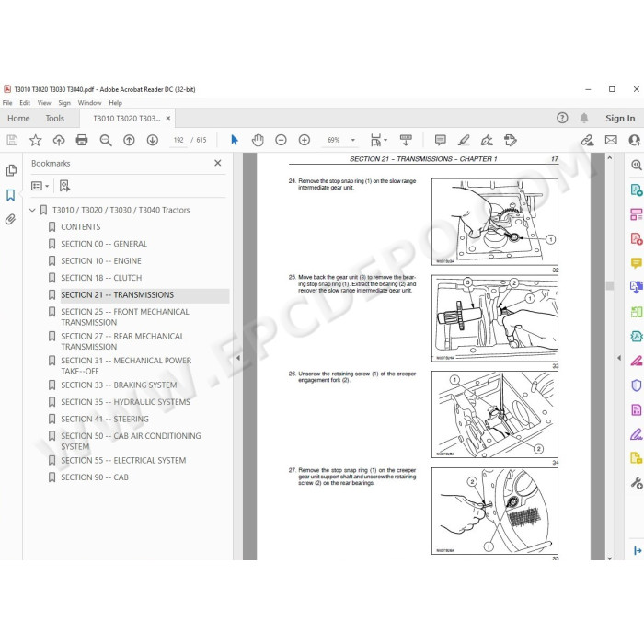This screenshot has width=644, height=644.
Task: Jump to SECTION 33 -- BRAKING SYSTEM bookmark
Action: point(119,385)
